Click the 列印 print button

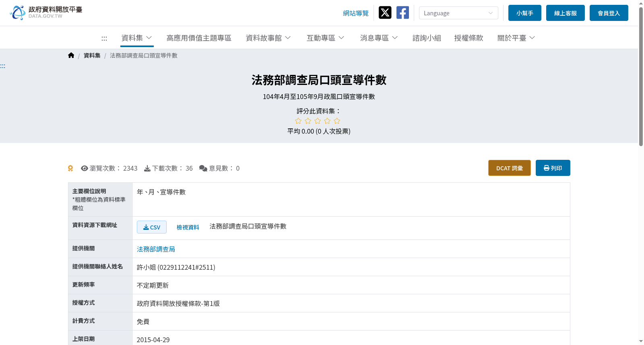[553, 168]
